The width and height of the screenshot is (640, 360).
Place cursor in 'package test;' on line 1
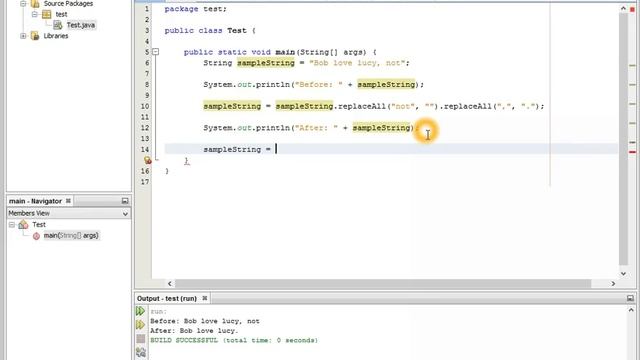coord(196,9)
